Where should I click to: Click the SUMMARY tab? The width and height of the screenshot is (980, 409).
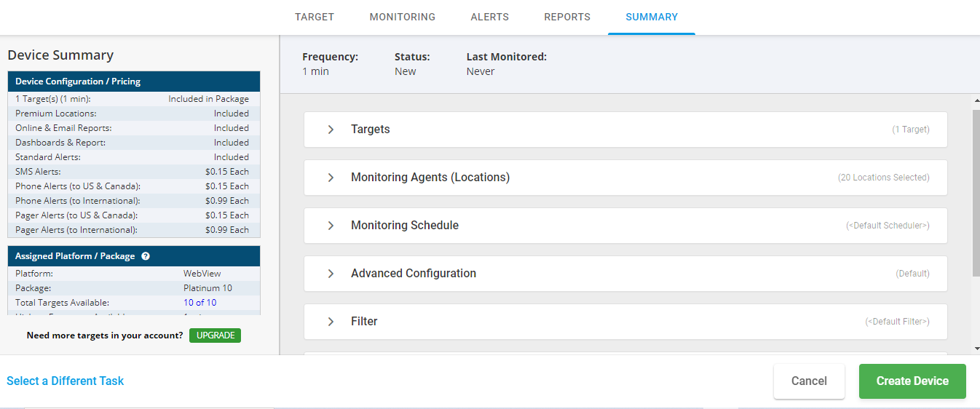click(652, 17)
